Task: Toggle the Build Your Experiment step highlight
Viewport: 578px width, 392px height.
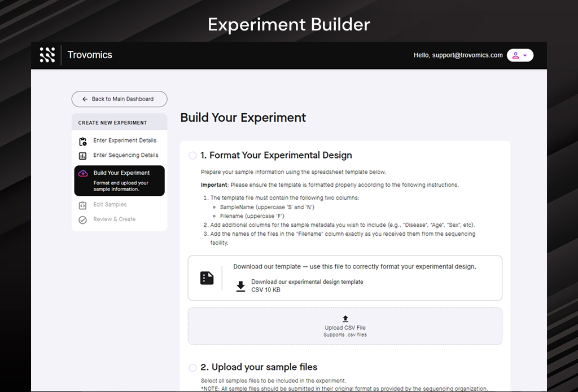Action: pos(119,180)
